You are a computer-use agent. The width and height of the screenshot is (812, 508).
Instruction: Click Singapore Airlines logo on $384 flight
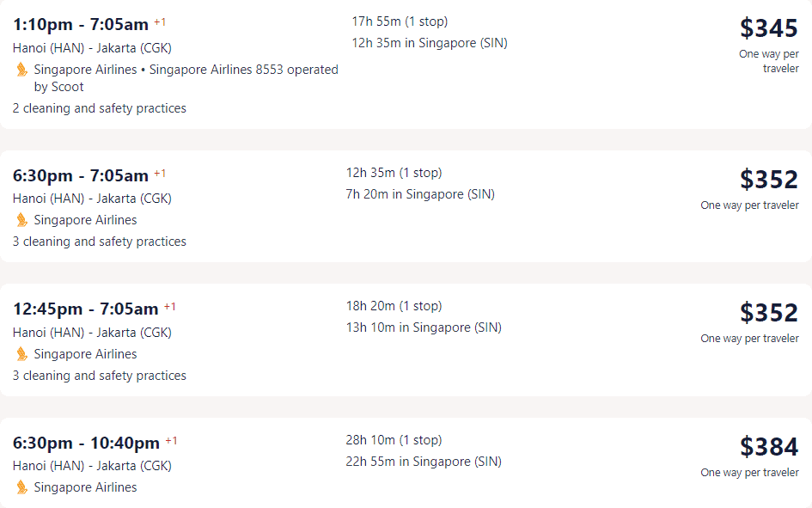21,487
